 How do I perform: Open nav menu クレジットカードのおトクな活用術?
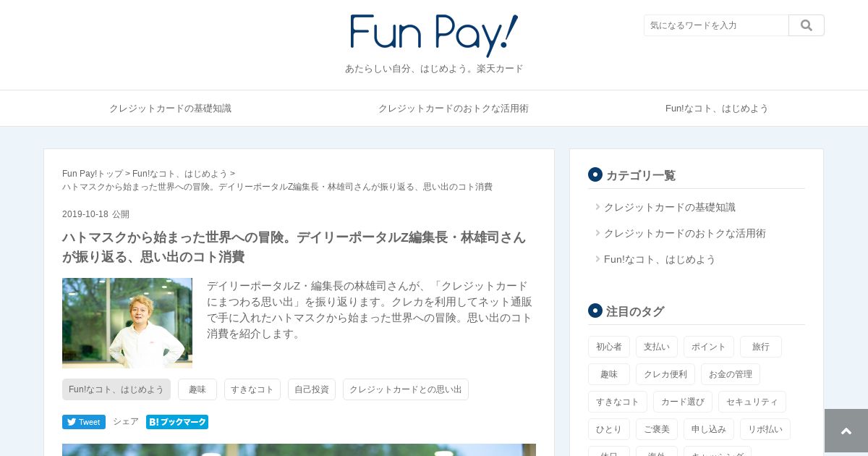coord(454,109)
